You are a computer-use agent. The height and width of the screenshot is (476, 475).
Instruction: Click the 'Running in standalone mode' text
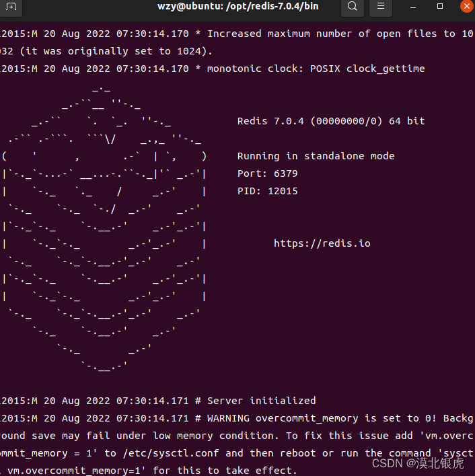pos(316,156)
